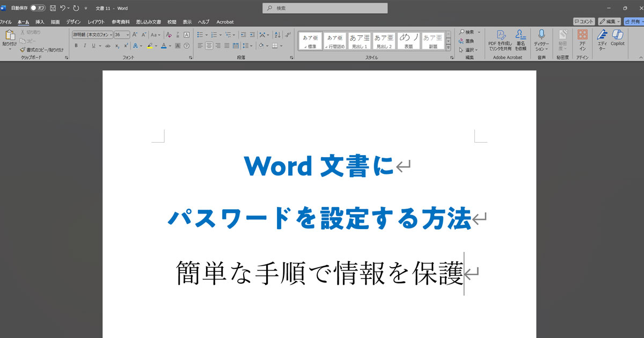This screenshot has width=644, height=338.
Task: Click the アドイン add-ins icon
Action: (x=582, y=38)
